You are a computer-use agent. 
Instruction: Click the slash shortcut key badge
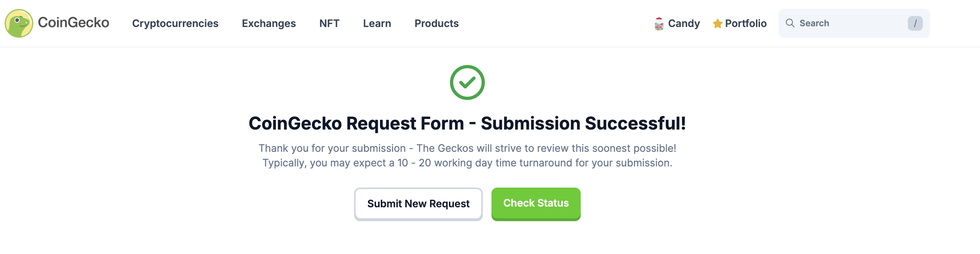point(915,24)
